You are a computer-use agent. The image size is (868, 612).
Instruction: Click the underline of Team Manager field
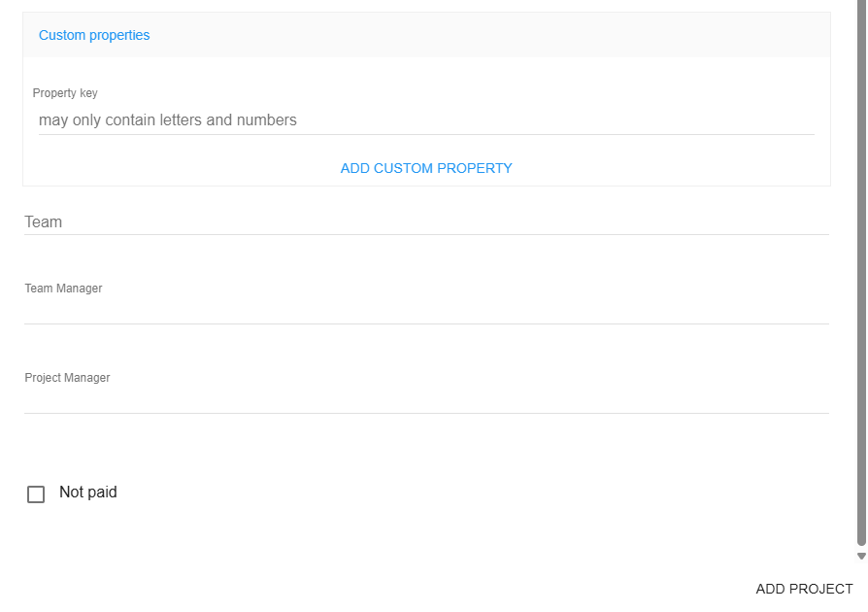(x=426, y=323)
